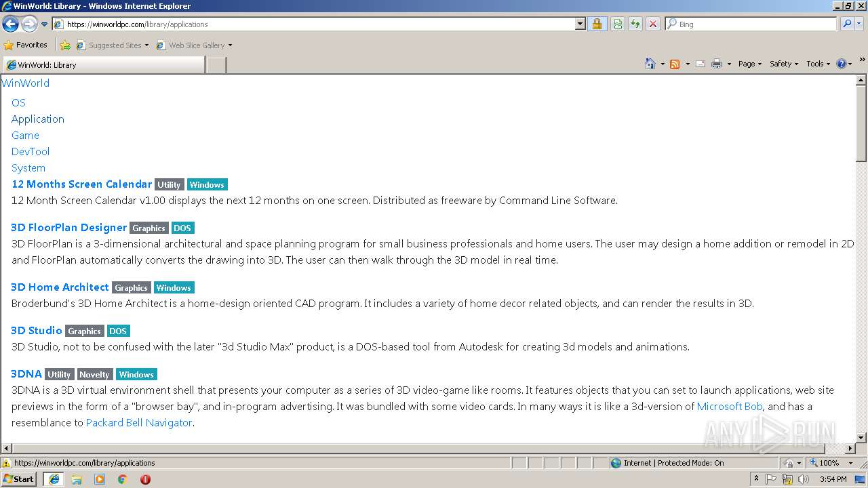Open the Suggested Sites dropdown

(x=112, y=45)
